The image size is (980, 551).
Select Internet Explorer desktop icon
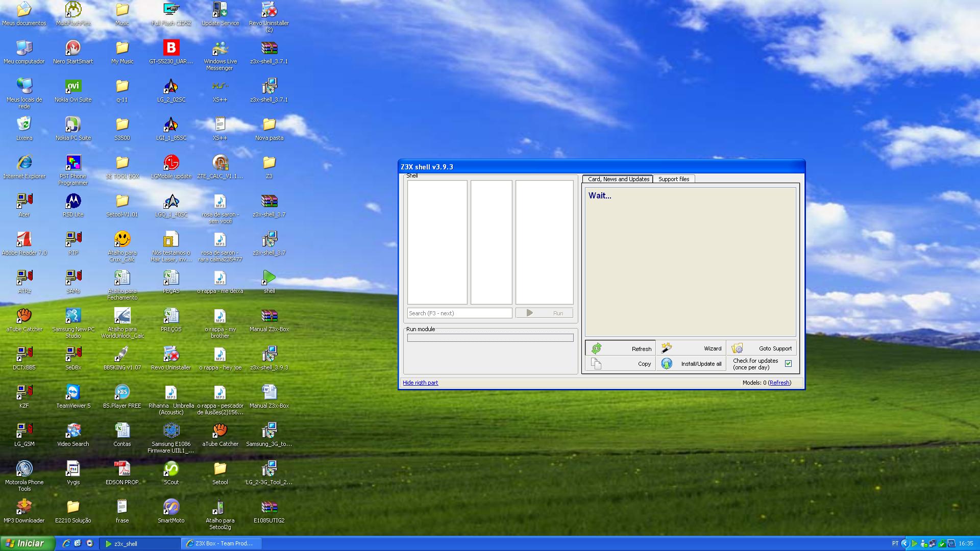pyautogui.click(x=24, y=167)
